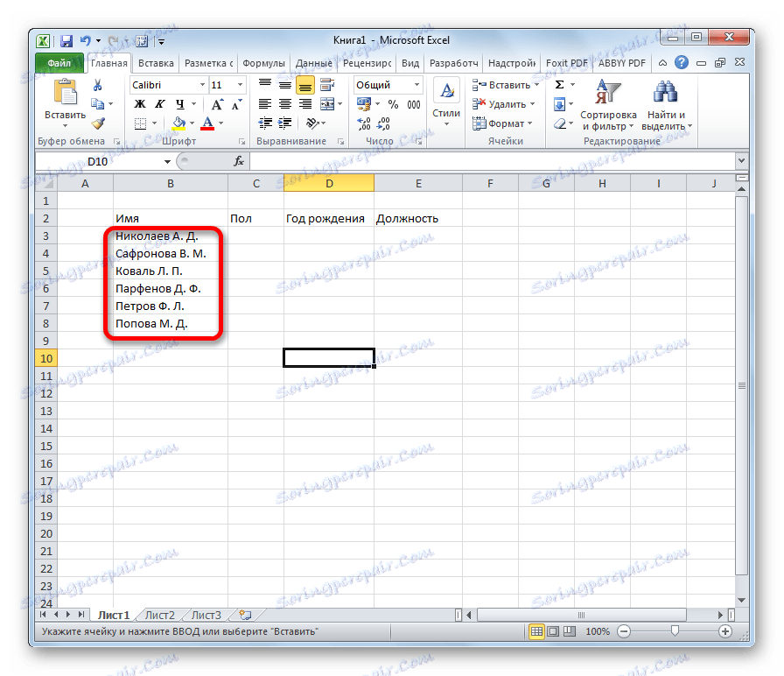Open Excel Help question mark
This screenshot has width=784, height=676.
coord(681,62)
